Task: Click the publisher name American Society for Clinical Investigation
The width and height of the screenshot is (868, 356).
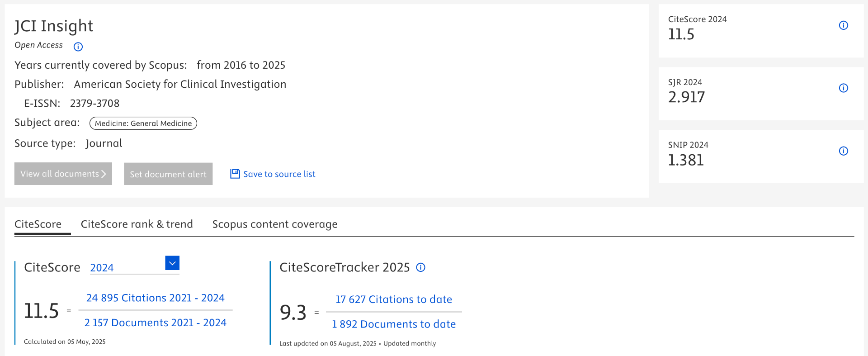Action: pos(180,85)
